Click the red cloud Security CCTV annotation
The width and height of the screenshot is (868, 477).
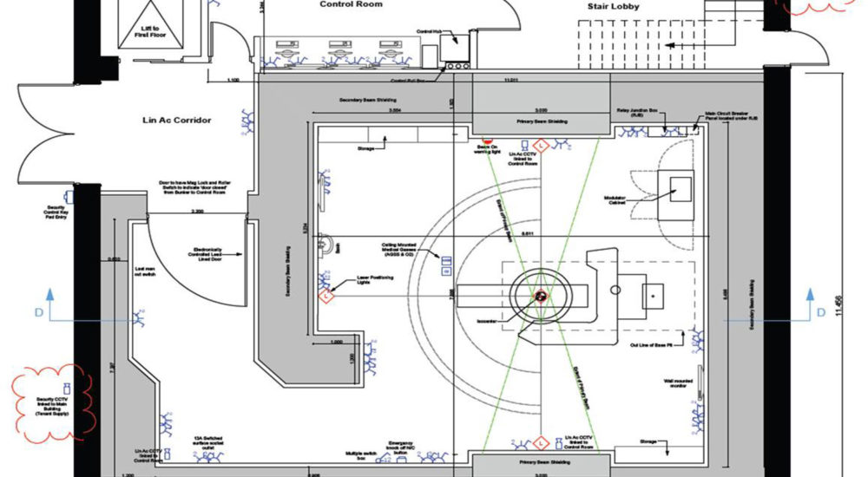[x=52, y=400]
